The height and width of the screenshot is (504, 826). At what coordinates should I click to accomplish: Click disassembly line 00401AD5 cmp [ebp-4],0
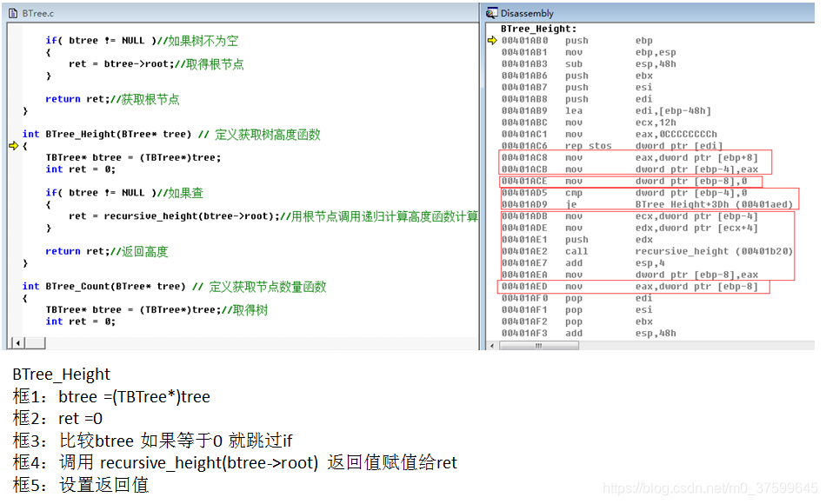pos(624,193)
